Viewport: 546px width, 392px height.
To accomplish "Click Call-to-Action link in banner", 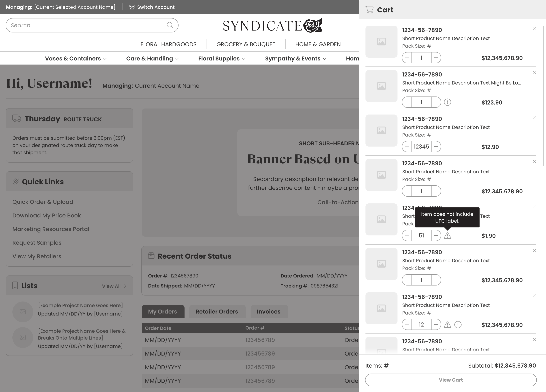I will pyautogui.click(x=338, y=202).
